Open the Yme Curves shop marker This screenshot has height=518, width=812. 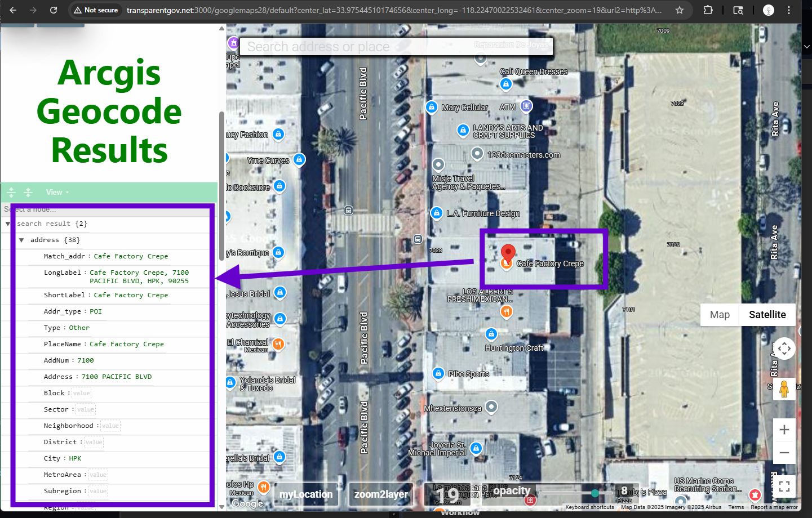(299, 159)
